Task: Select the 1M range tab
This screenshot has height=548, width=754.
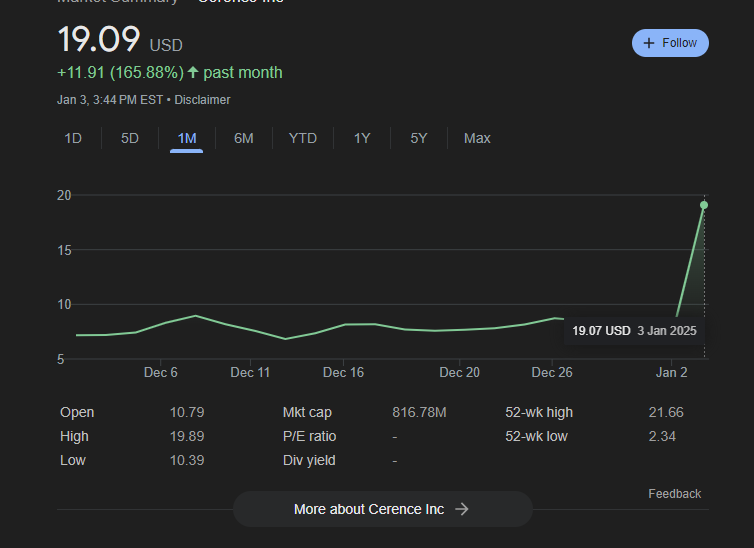Action: 187,138
